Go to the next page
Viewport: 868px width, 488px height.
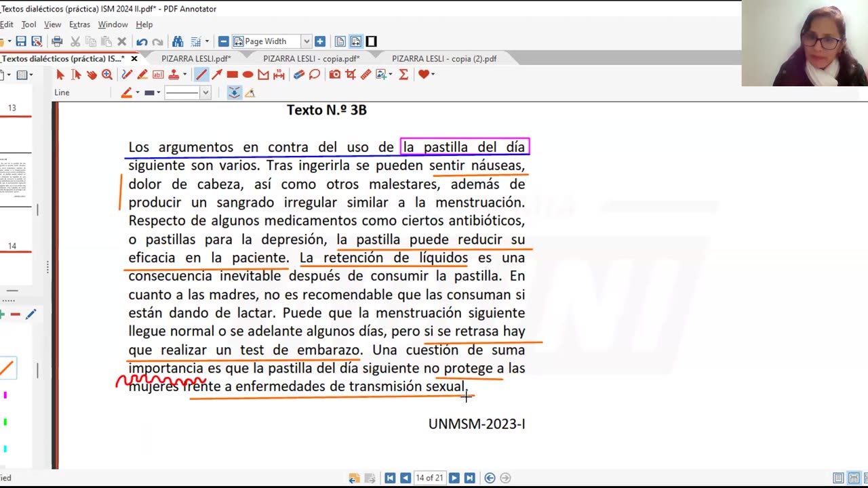[x=454, y=478]
